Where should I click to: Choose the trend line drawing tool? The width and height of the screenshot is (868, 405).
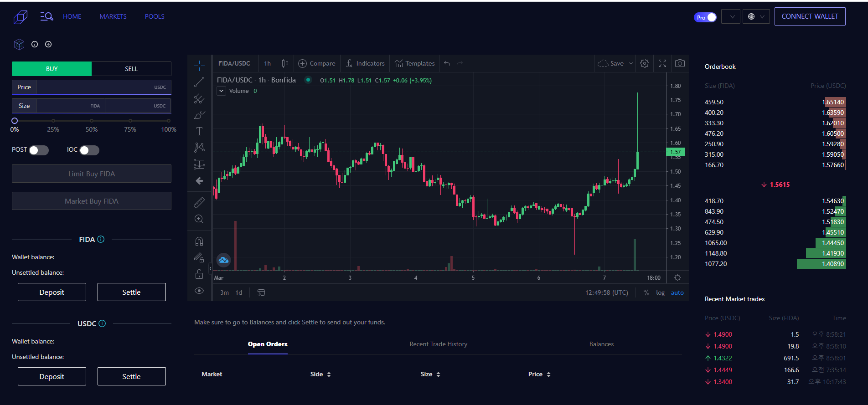pos(199,82)
